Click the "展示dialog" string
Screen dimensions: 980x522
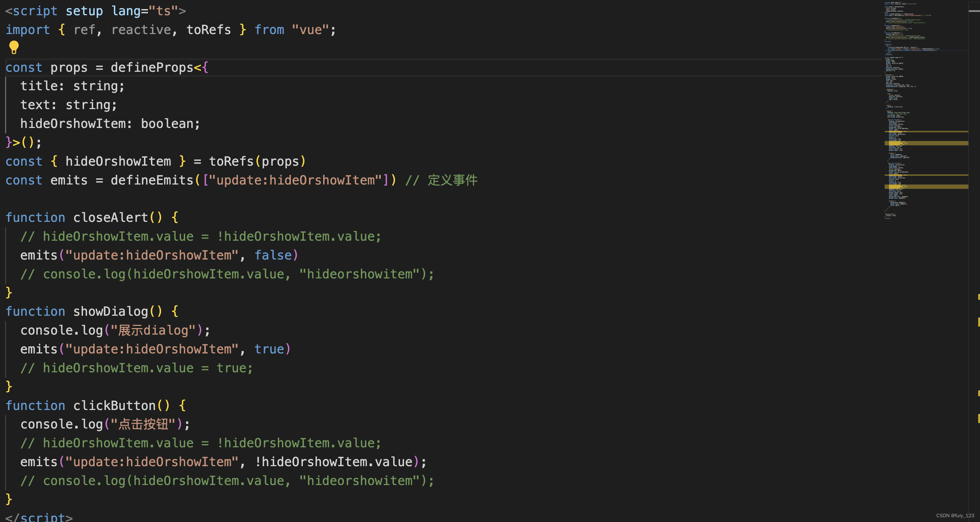click(153, 330)
